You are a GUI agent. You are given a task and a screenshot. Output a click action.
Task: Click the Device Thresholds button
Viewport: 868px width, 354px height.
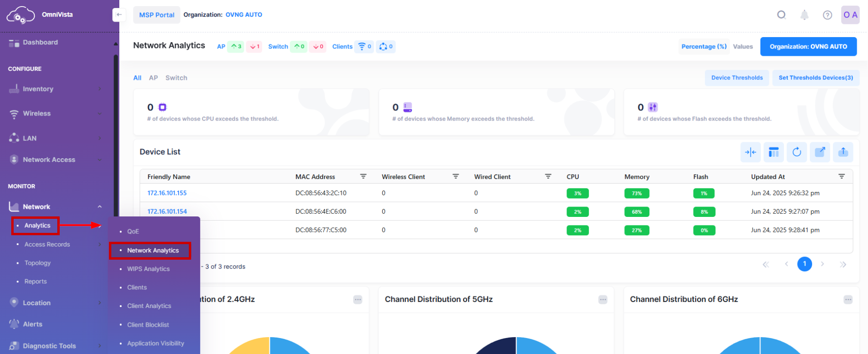coord(736,78)
